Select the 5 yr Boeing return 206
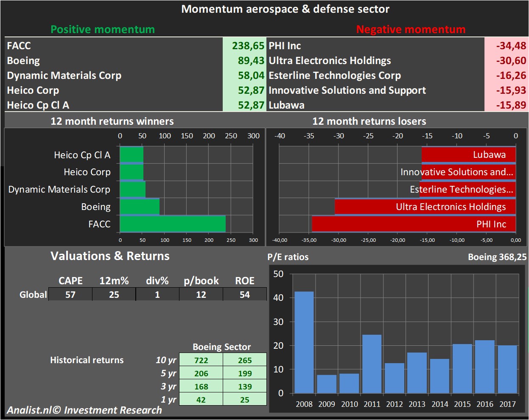 (201, 373)
